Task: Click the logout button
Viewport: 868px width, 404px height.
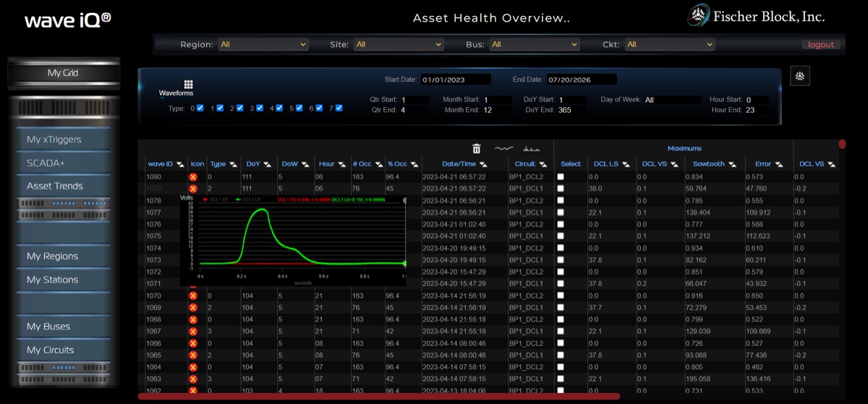Action: pyautogui.click(x=821, y=45)
